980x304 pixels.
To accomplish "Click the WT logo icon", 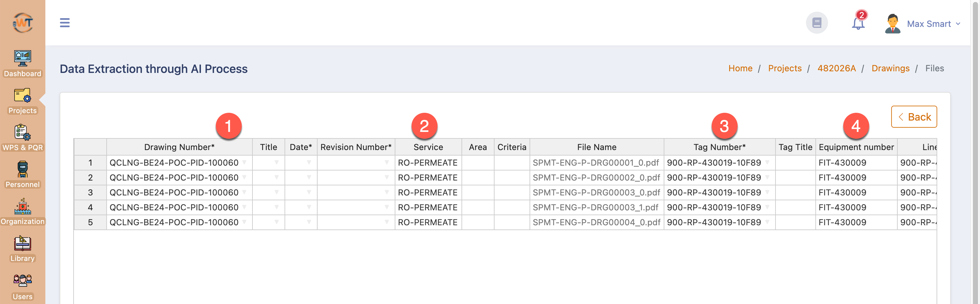I will tap(23, 23).
